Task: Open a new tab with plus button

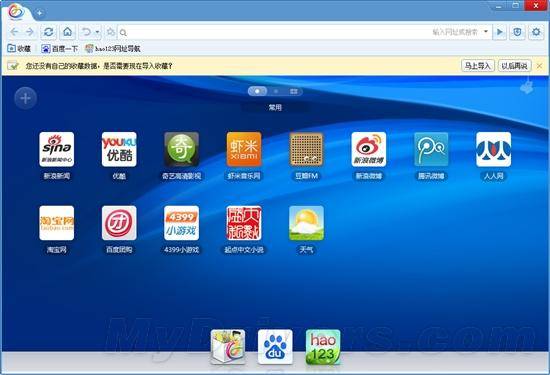Action: 40,13
